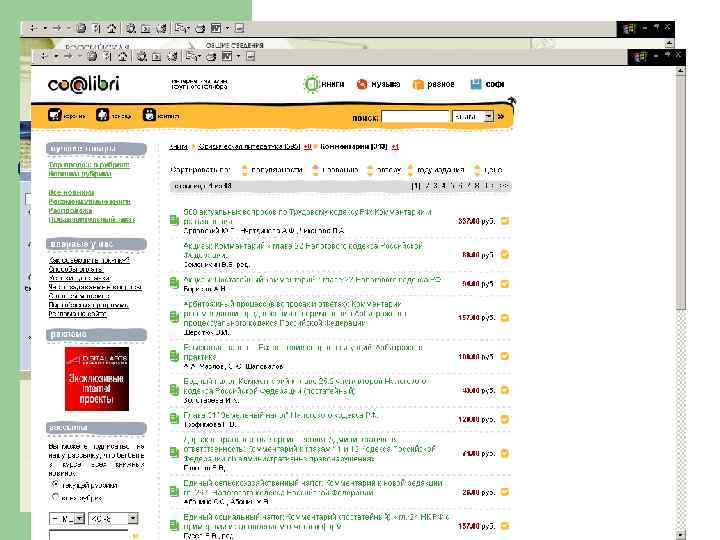This screenshot has width=720, height=540.
Task: Open Forward history dropdown arrow in front browser
Action: [79, 56]
